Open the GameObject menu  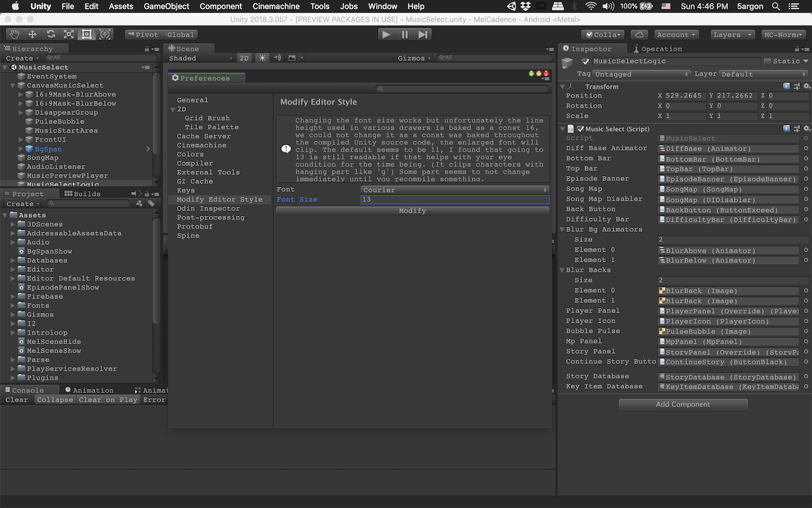166,6
